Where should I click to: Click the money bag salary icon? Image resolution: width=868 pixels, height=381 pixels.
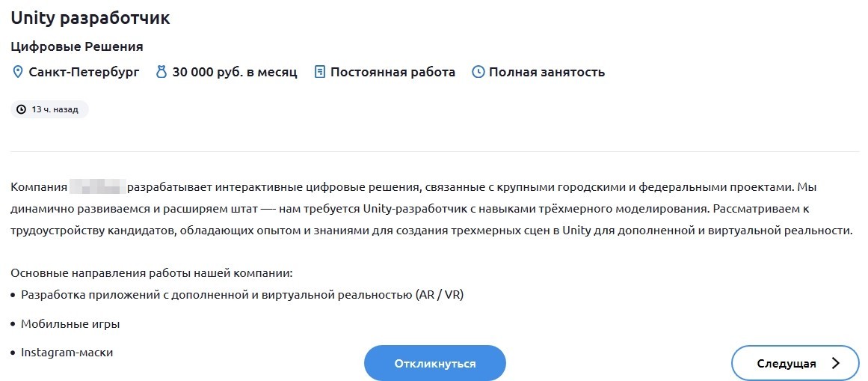coord(161,73)
